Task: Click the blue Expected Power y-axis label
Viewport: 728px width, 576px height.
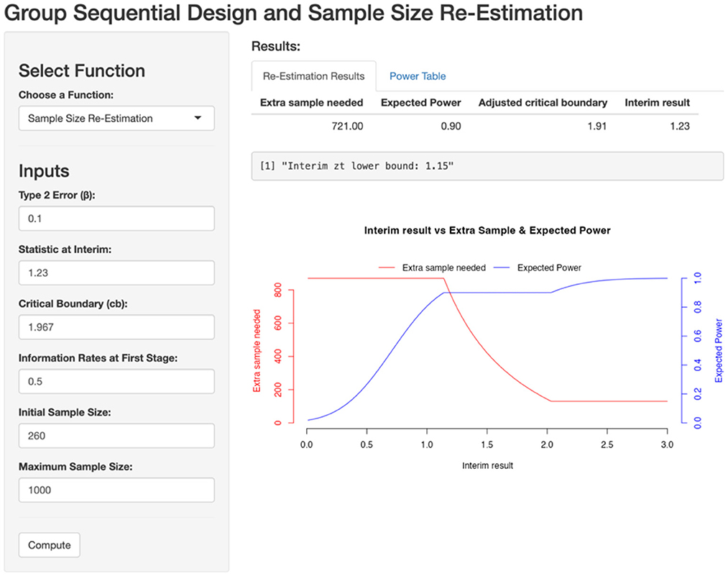Action: tap(719, 351)
